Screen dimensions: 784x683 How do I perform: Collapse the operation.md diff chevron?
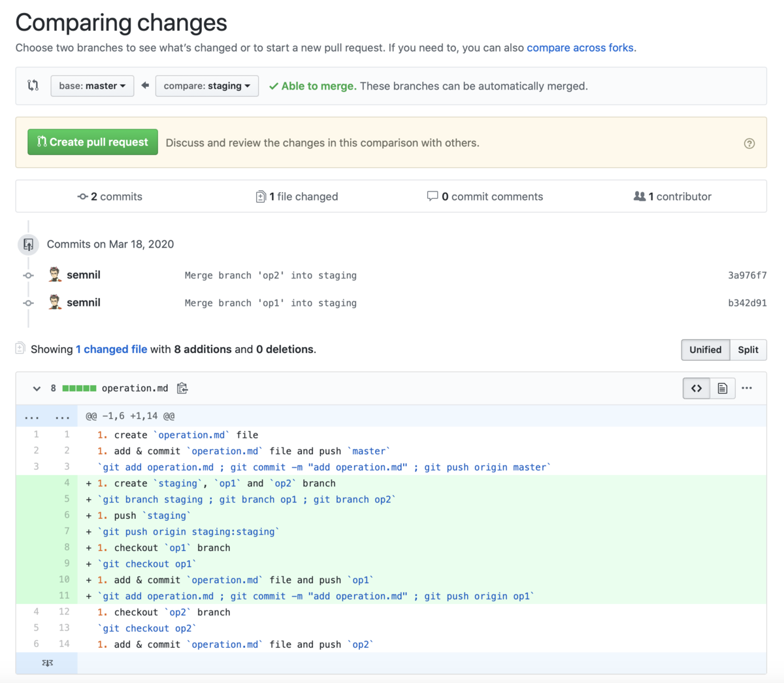click(37, 388)
